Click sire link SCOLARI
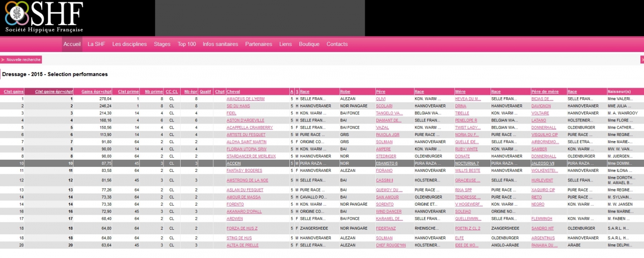Screen dimensions: 644x258 click(384, 106)
